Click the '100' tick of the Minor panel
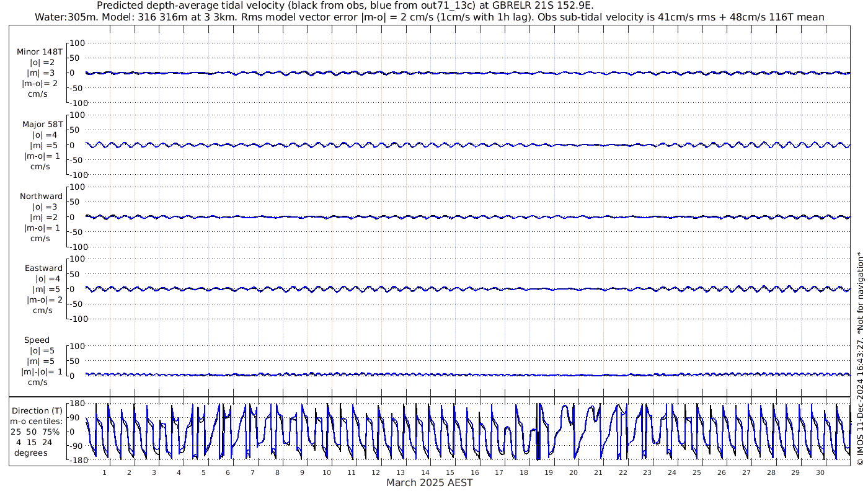Viewport: 868px width, 496px height. [77, 43]
